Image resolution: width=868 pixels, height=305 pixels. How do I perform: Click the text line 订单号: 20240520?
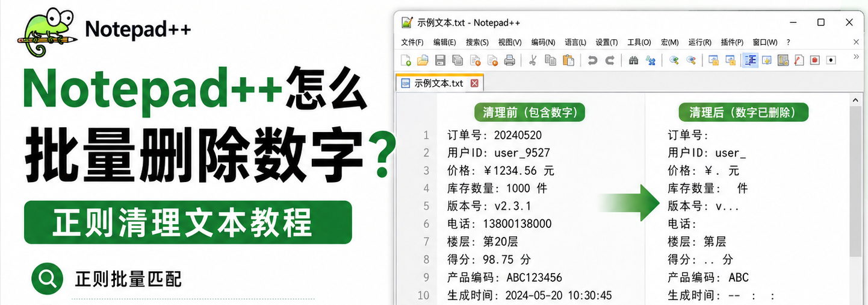(495, 134)
